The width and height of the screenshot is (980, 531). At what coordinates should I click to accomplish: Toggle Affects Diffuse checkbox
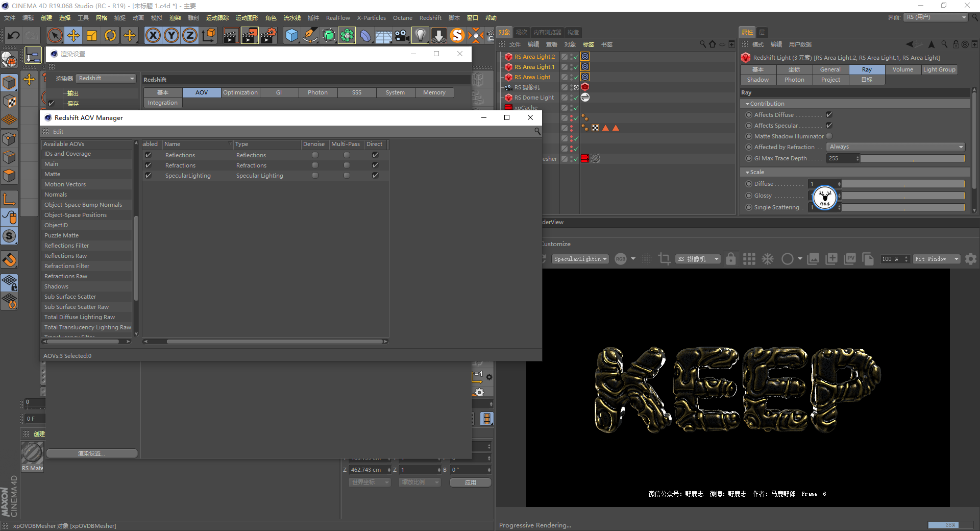point(829,115)
